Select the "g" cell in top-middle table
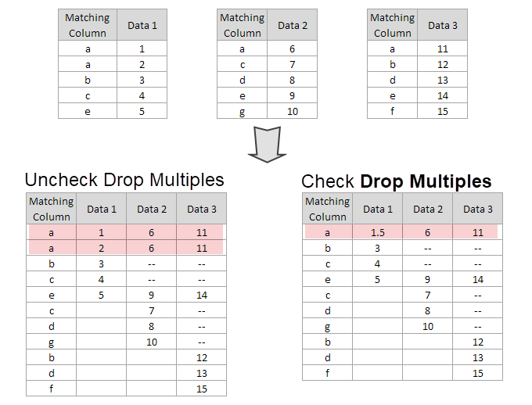The height and width of the screenshot is (405, 532). (242, 111)
